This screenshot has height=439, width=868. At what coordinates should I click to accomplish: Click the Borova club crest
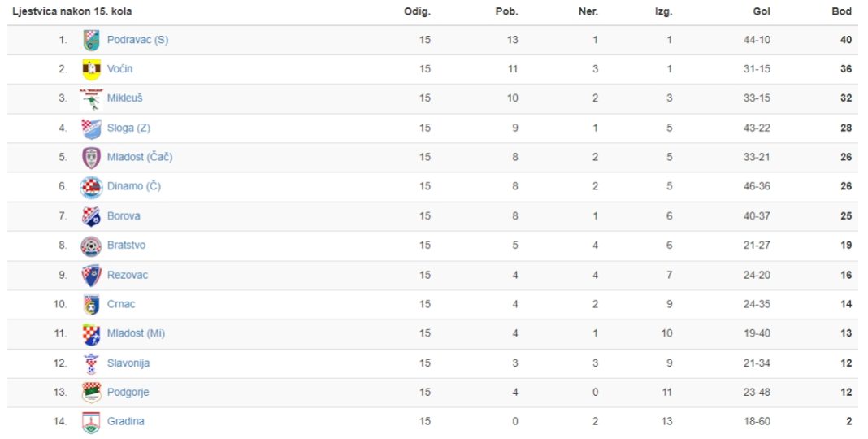(x=91, y=216)
